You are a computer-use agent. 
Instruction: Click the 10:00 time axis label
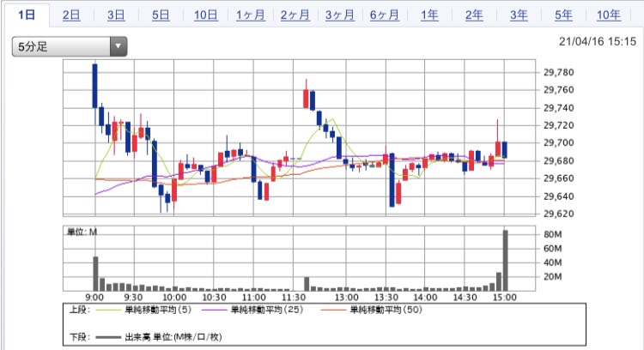pyautogui.click(x=174, y=298)
